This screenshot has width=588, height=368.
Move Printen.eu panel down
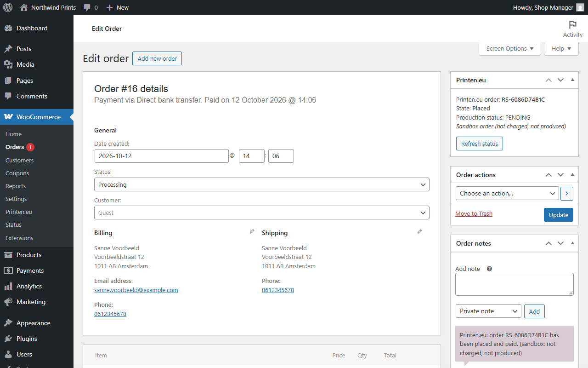pyautogui.click(x=560, y=80)
